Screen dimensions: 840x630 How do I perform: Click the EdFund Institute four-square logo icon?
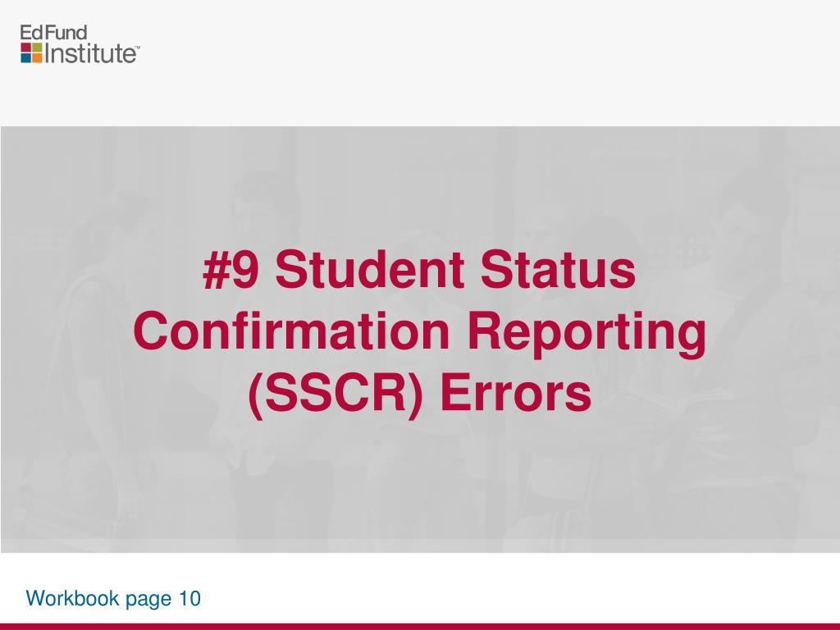(31, 53)
